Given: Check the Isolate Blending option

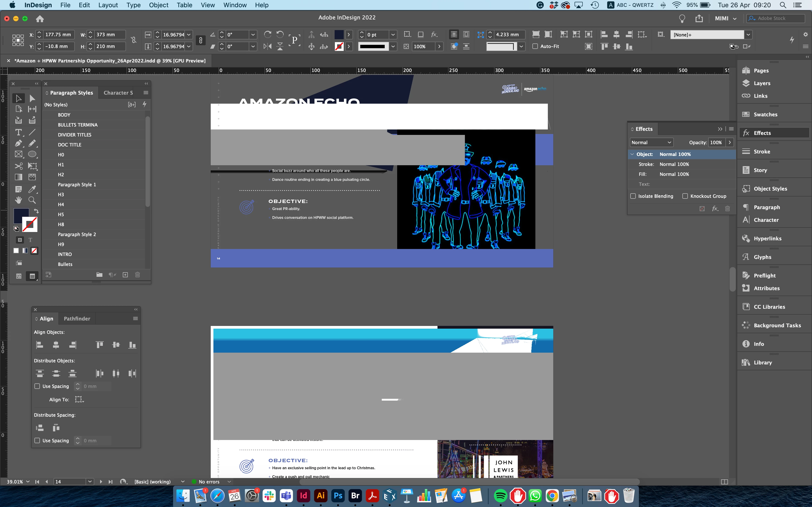Looking at the screenshot, I should click(633, 196).
